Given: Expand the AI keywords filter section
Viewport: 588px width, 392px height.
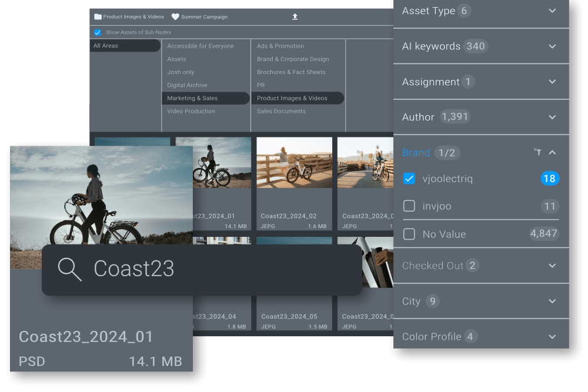Looking at the screenshot, I should [x=552, y=46].
